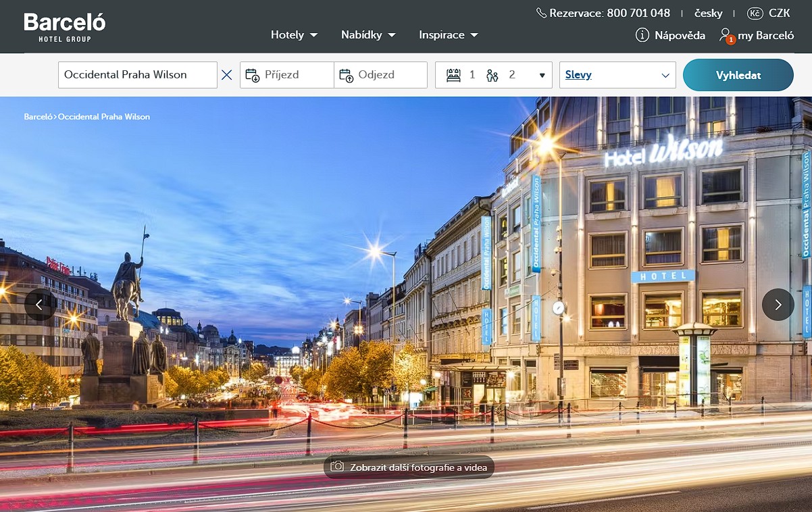The image size is (812, 512).
Task: Expand the Hotely menu
Action: (295, 35)
